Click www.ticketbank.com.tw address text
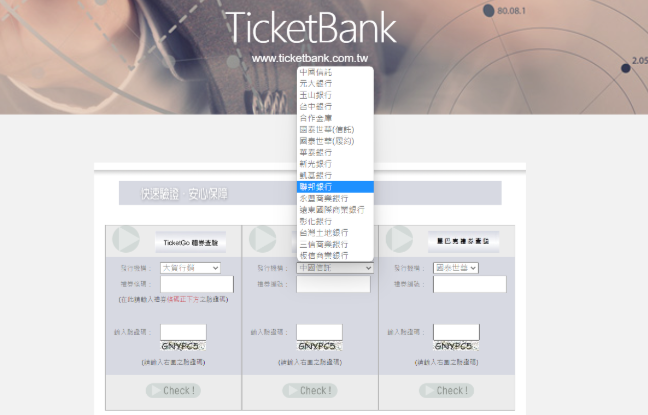The height and width of the screenshot is (415, 648). pyautogui.click(x=310, y=58)
